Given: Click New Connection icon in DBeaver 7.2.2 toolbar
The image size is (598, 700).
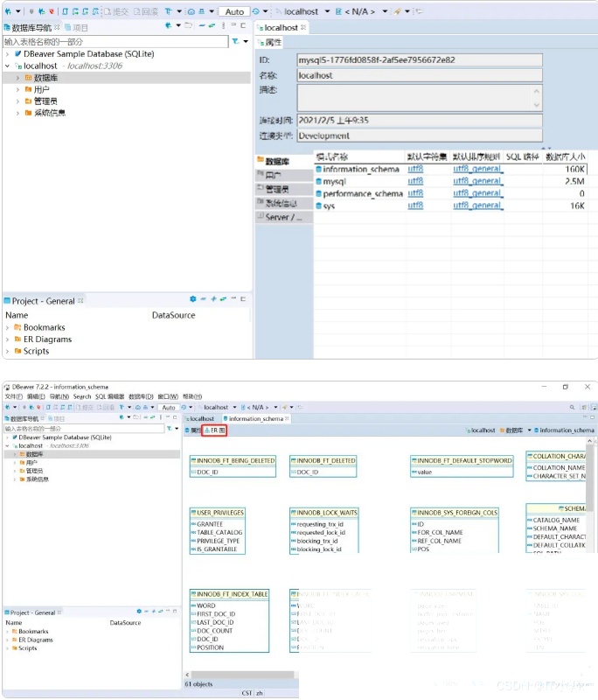Looking at the screenshot, I should [8, 407].
